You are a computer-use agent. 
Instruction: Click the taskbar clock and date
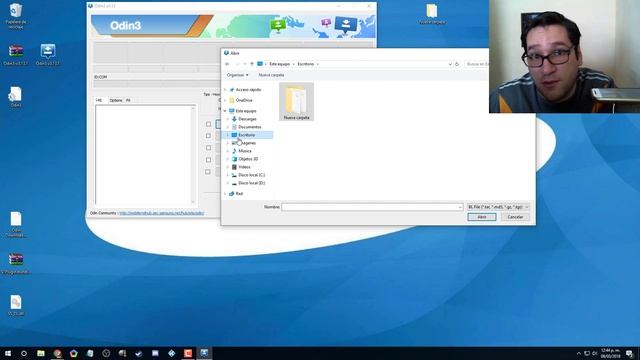coord(610,353)
